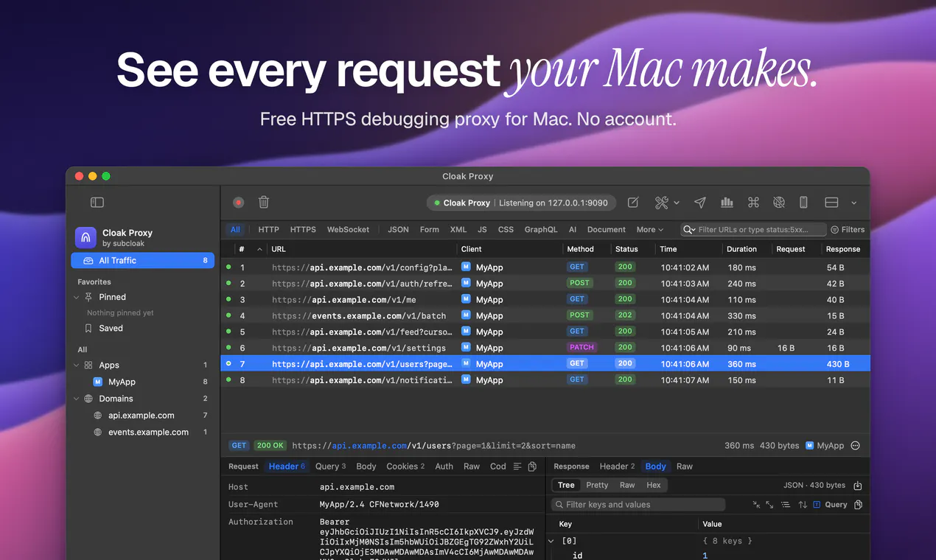Click the Filter keys and values field
This screenshot has height=560, width=936.
pyautogui.click(x=638, y=505)
